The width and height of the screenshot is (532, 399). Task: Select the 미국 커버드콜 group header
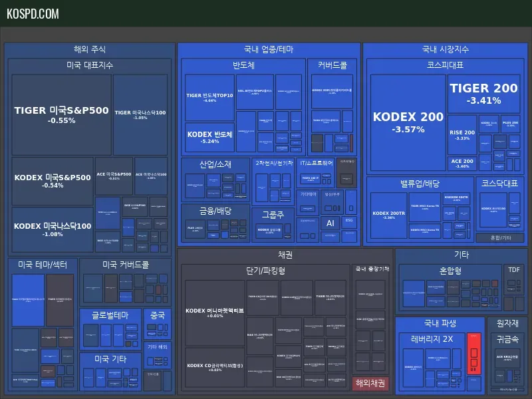(x=126, y=265)
